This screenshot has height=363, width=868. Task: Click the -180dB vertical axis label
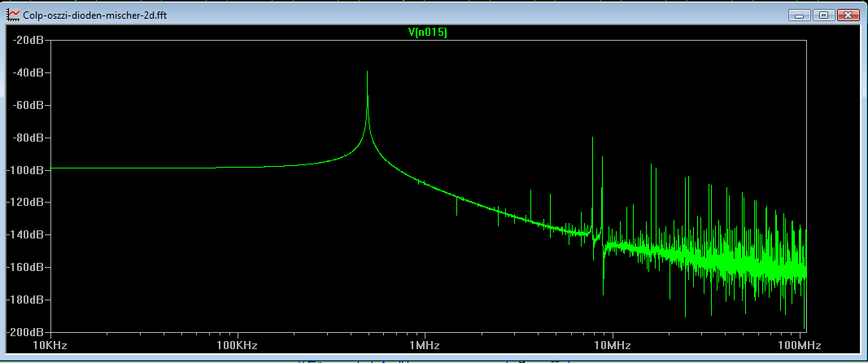coord(24,300)
